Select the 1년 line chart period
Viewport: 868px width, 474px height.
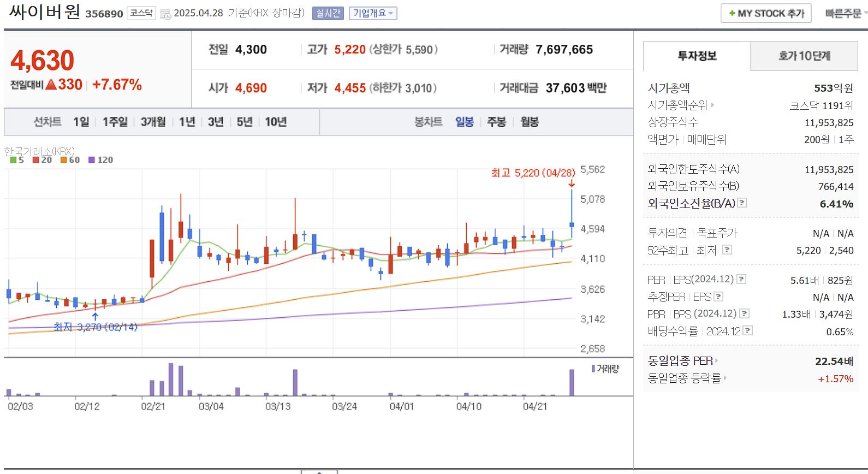pos(187,122)
